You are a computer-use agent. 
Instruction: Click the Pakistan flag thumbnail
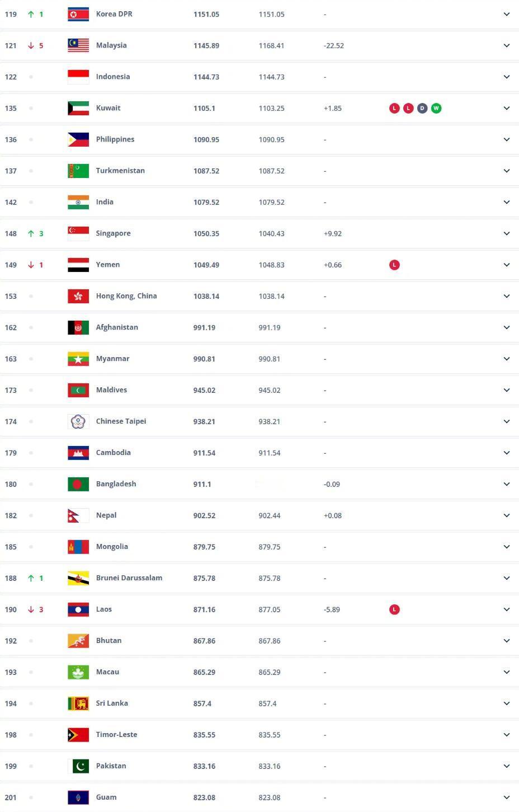click(x=78, y=766)
